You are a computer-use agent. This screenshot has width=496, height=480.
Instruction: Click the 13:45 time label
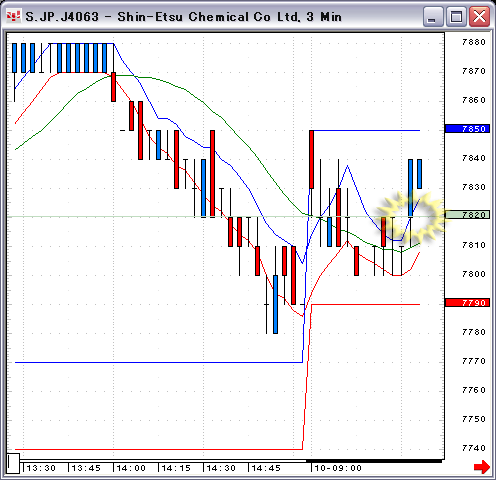coord(86,468)
